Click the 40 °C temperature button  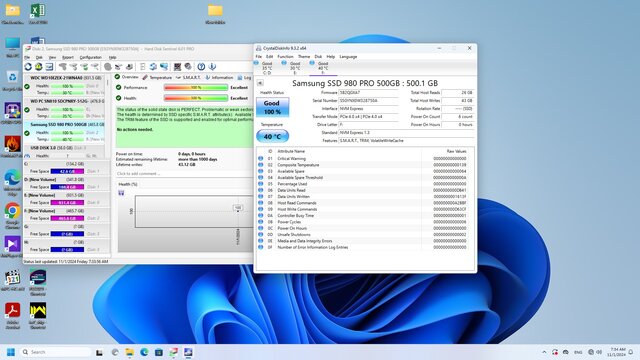tap(272, 136)
